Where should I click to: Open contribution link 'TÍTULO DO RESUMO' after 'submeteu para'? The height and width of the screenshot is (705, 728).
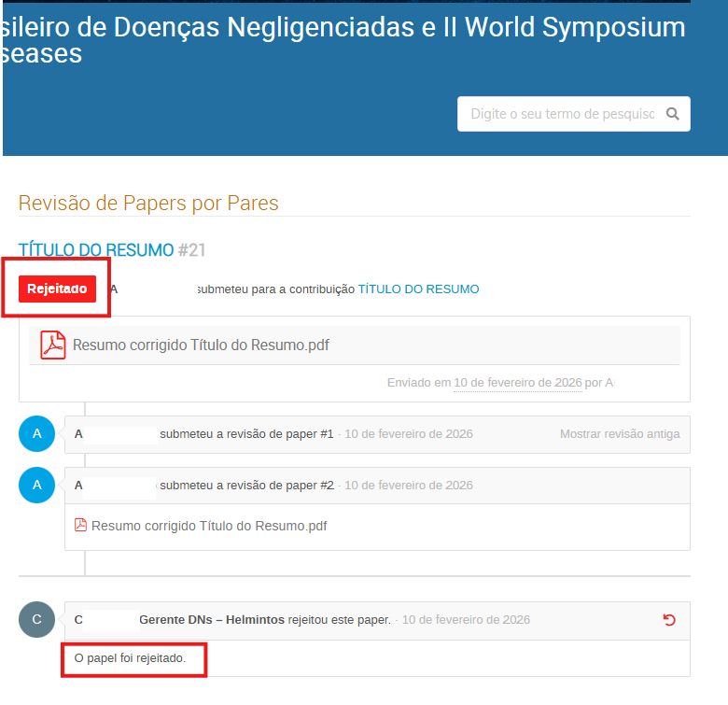[x=418, y=289]
